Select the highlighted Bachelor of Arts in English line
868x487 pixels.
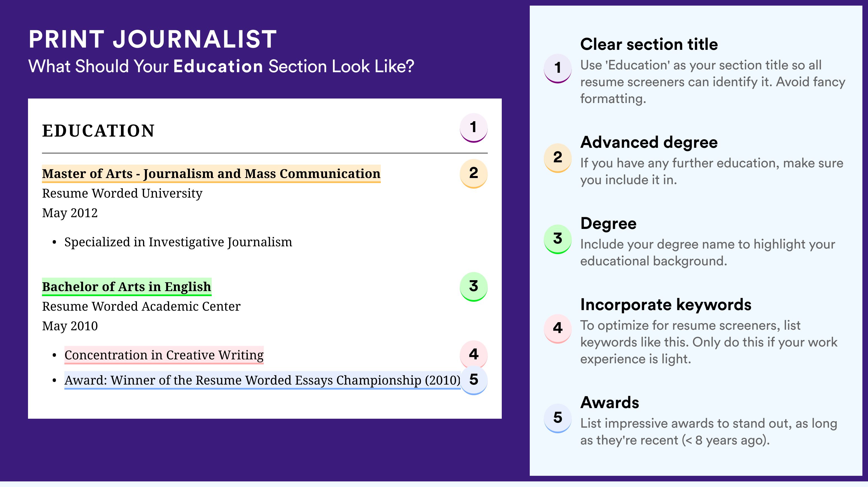point(127,287)
